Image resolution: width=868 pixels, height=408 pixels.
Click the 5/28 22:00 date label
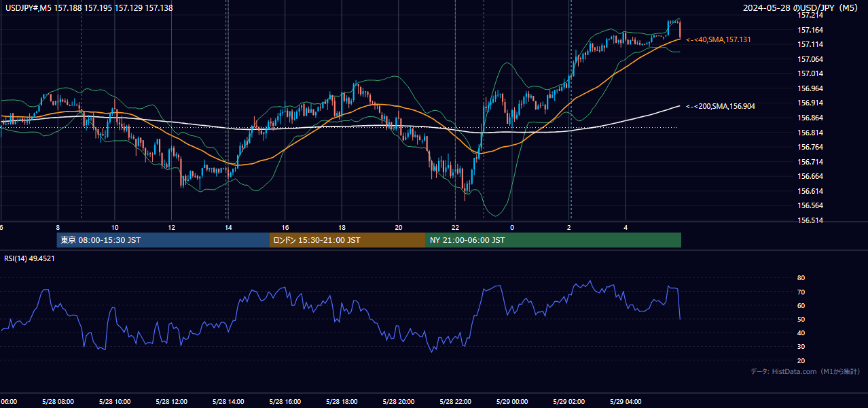tap(456, 402)
